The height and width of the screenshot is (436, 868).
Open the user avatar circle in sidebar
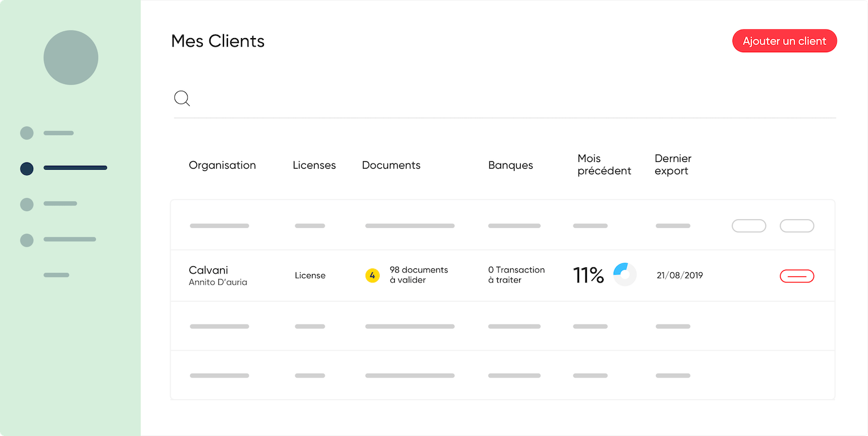[71, 58]
